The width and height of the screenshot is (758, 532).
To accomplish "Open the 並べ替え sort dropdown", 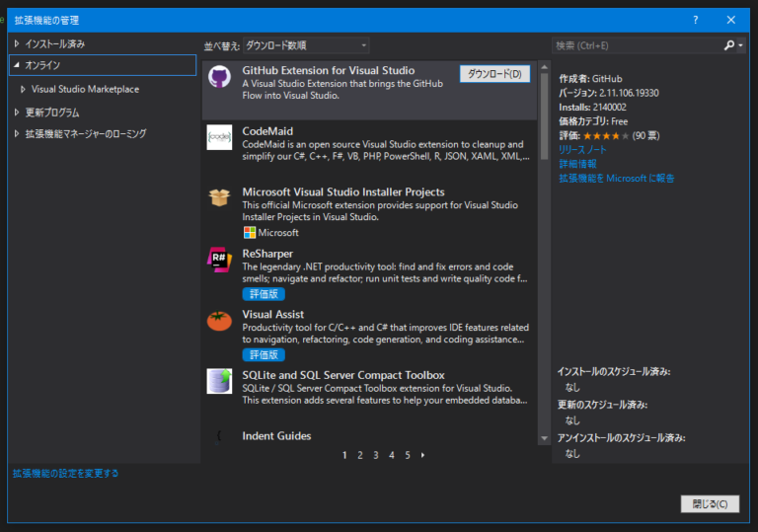I will pos(306,45).
